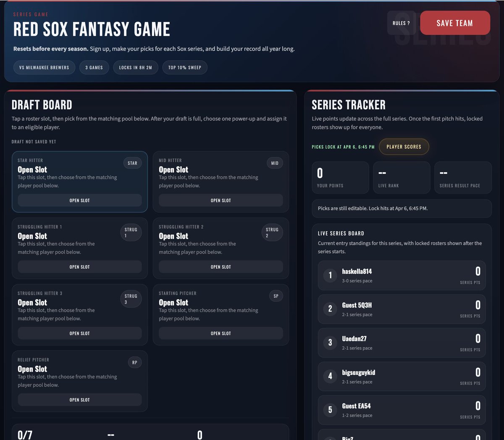The height and width of the screenshot is (440, 504).
Task: Open the Rules ? help button
Action: coord(401,23)
